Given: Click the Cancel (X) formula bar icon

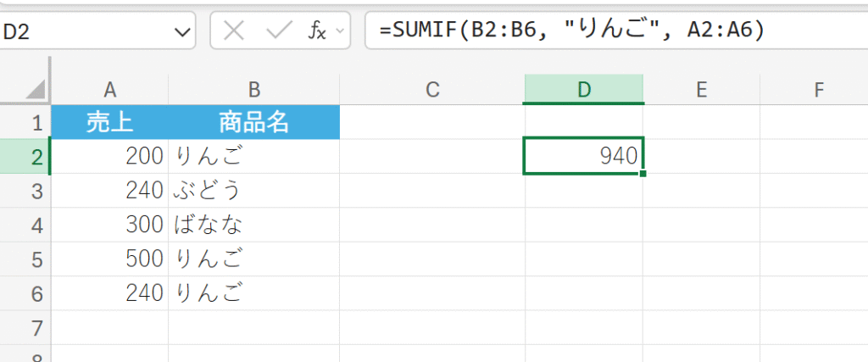Looking at the screenshot, I should (234, 31).
